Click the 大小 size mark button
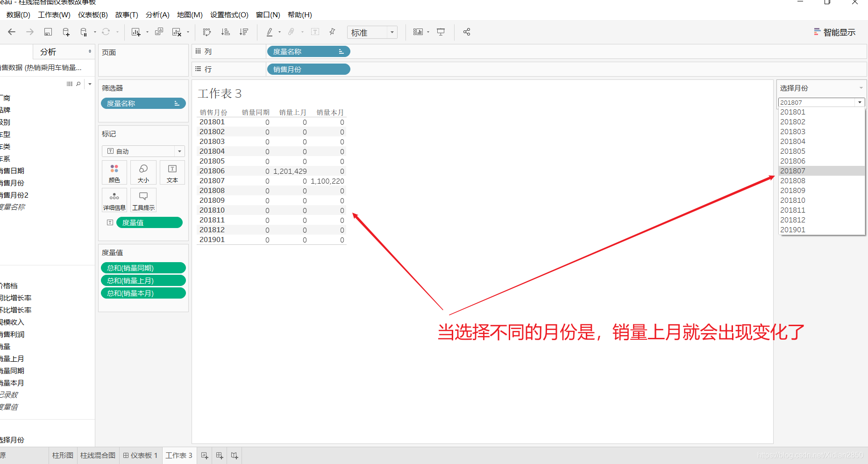This screenshot has height=464, width=868. pos(143,173)
